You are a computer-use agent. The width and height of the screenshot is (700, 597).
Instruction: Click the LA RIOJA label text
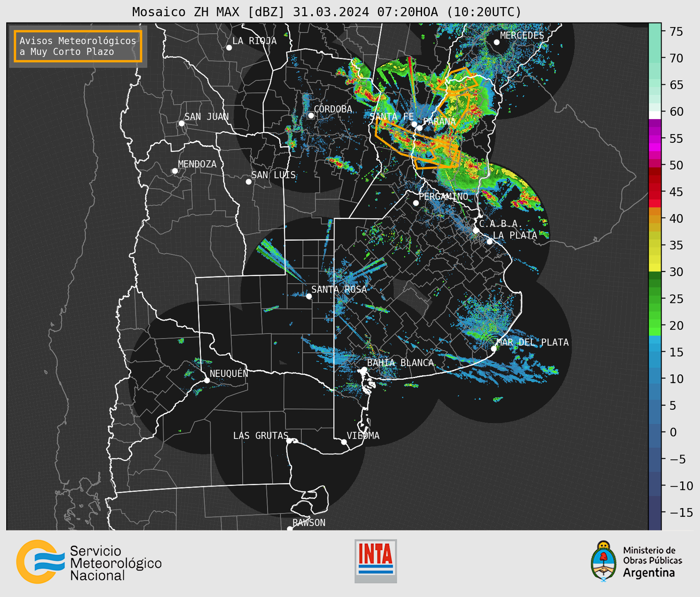254,41
